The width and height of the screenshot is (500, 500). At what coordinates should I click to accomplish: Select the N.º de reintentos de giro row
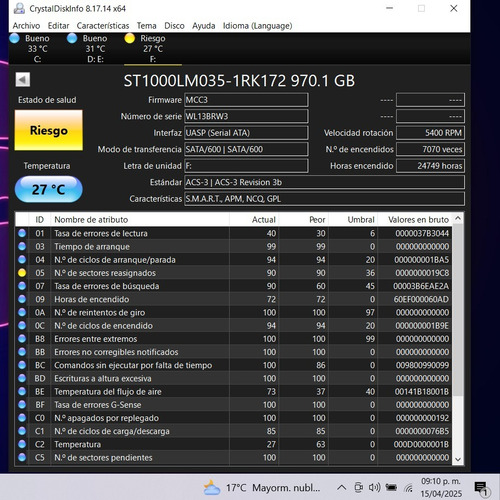(x=233, y=312)
